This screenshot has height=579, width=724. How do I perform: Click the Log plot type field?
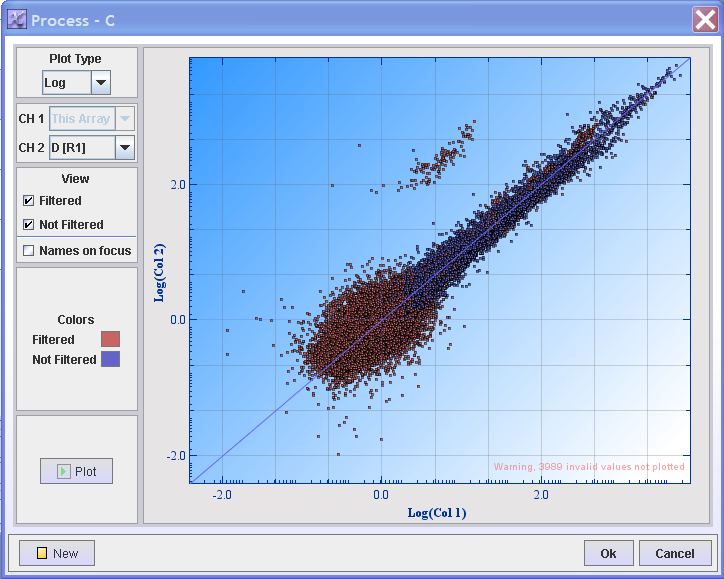(x=67, y=83)
